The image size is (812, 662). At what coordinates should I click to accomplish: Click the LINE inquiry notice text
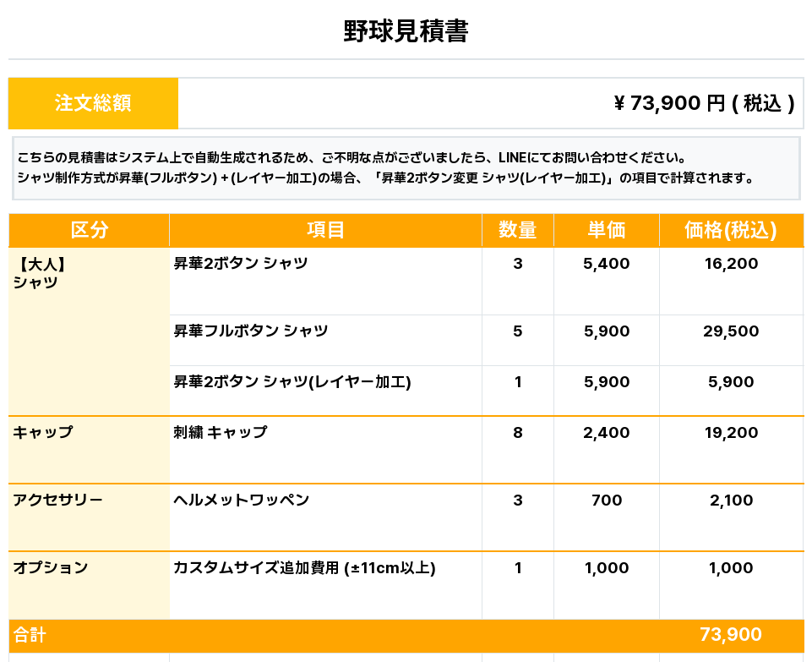tap(351, 158)
